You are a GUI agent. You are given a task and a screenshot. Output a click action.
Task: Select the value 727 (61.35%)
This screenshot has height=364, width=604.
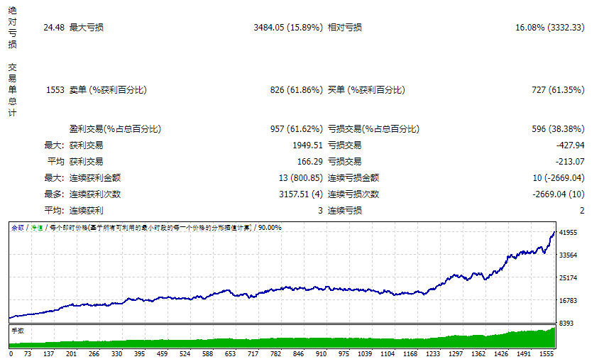[558, 89]
